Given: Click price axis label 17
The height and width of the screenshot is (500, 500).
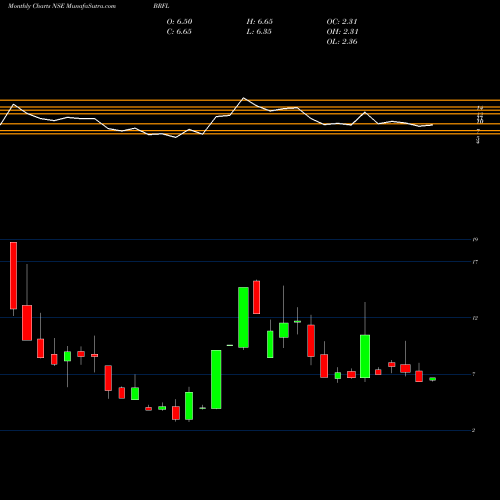Looking at the screenshot, I should click(x=475, y=262).
